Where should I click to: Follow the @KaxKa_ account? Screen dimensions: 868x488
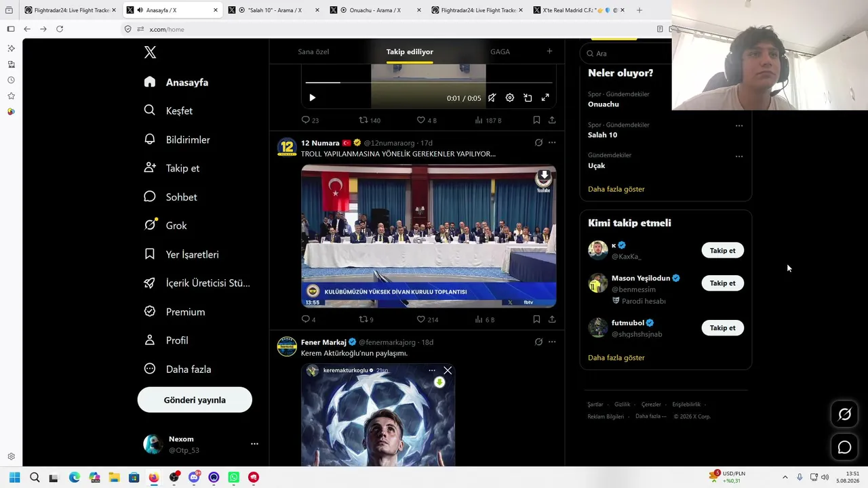[722, 251]
